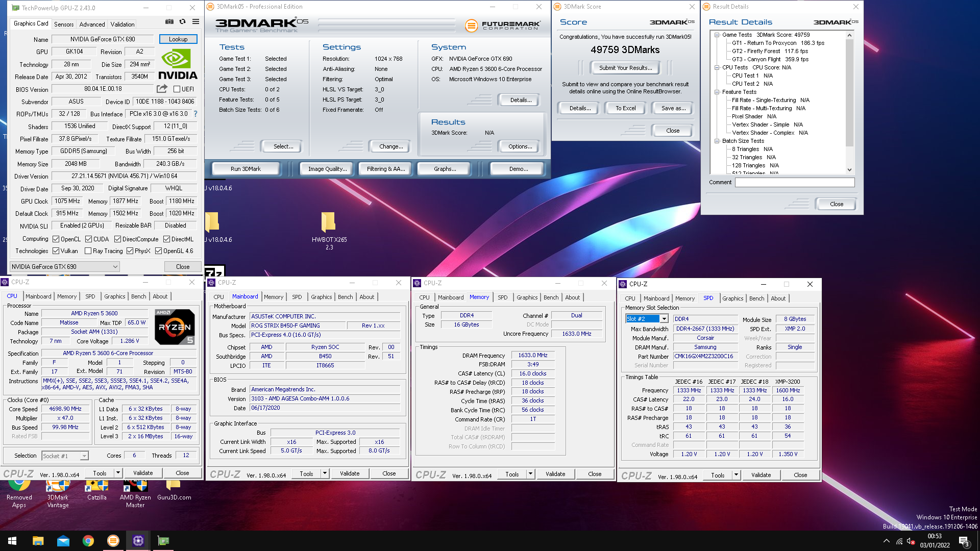Collapse Feature Tests tree node
Viewport: 980px width, 551px height.
coord(717,92)
